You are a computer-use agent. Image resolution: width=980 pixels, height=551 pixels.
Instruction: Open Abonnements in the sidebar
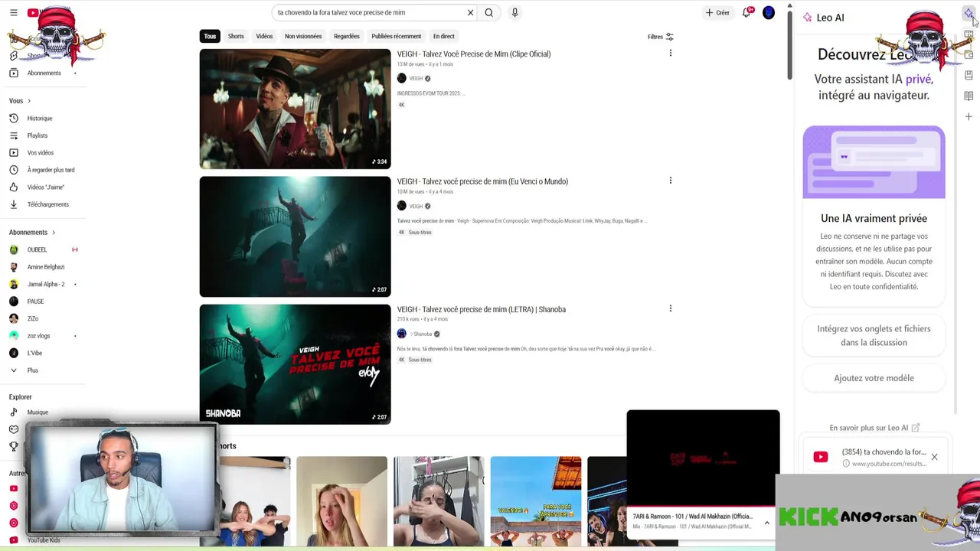coord(44,73)
